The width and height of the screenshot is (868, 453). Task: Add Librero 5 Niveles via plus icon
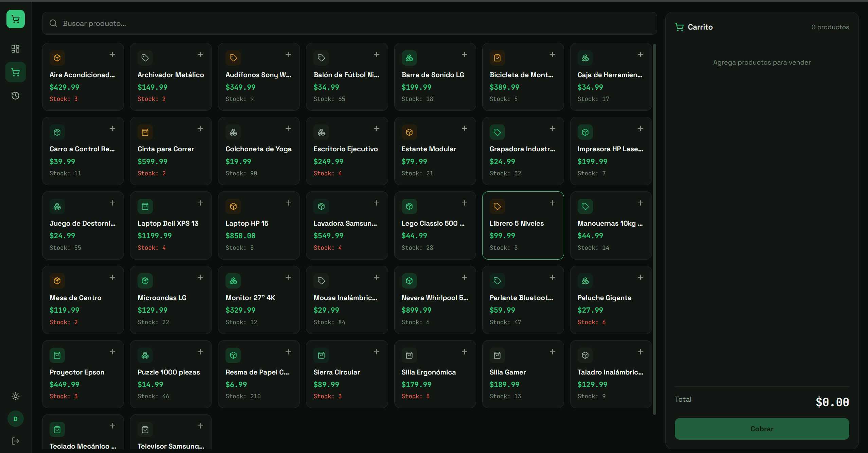tap(553, 203)
